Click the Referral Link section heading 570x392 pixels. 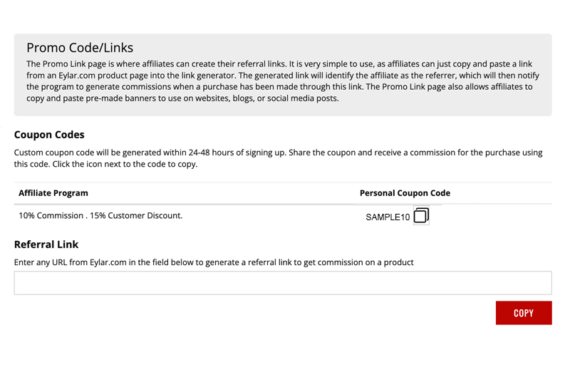point(46,244)
